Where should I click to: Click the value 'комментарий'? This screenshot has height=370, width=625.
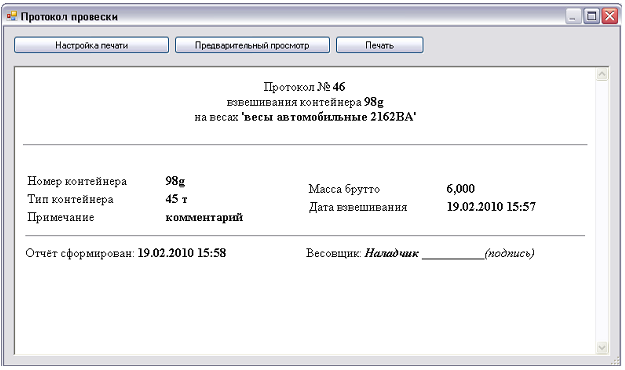pyautogui.click(x=204, y=217)
